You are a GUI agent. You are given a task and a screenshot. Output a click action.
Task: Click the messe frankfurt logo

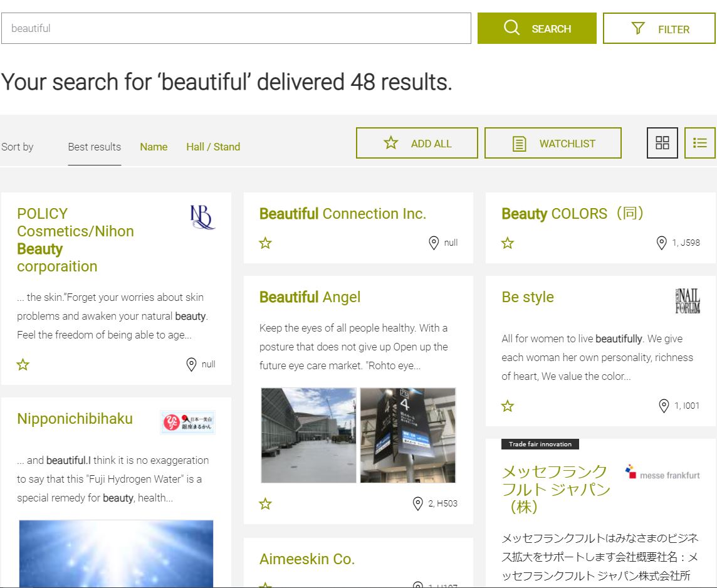click(662, 473)
